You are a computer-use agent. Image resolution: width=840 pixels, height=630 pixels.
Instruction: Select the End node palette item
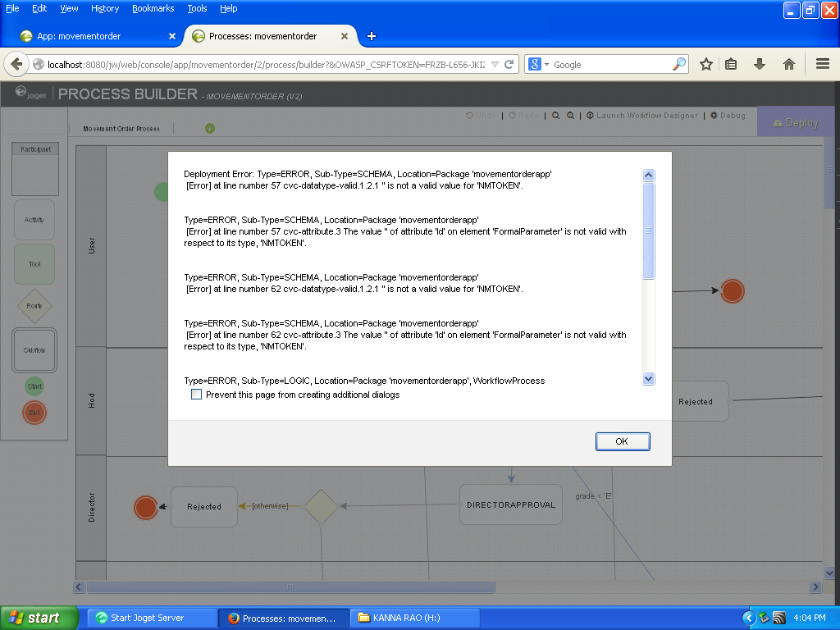[34, 413]
